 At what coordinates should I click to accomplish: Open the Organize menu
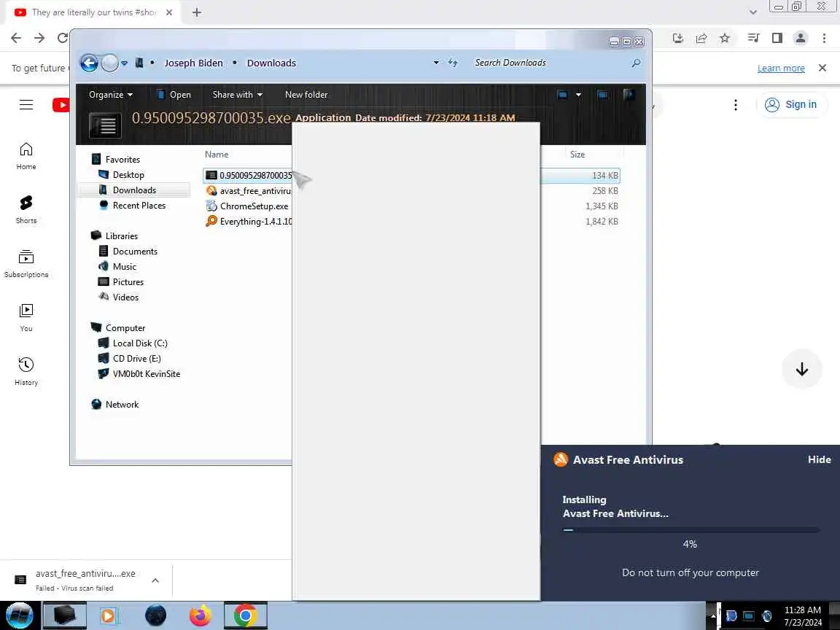coord(110,95)
